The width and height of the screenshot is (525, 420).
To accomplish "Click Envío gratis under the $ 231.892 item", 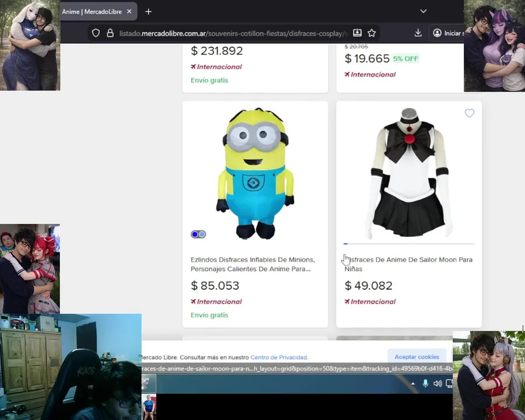I will [x=209, y=80].
